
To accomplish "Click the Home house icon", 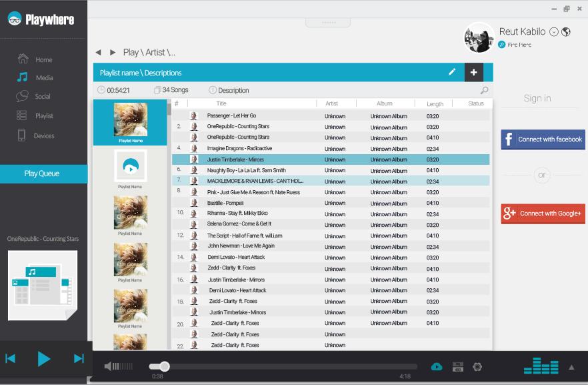I will pos(23,59).
